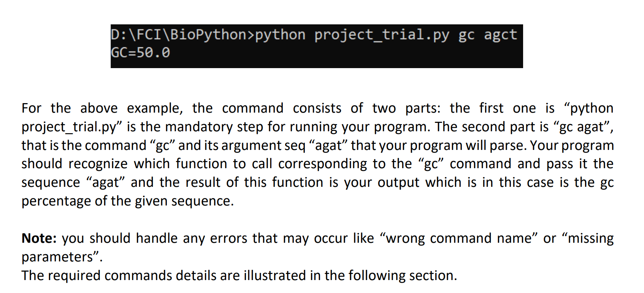The width and height of the screenshot is (644, 293).
Task: Click the agct argument in terminal
Action: click(500, 35)
